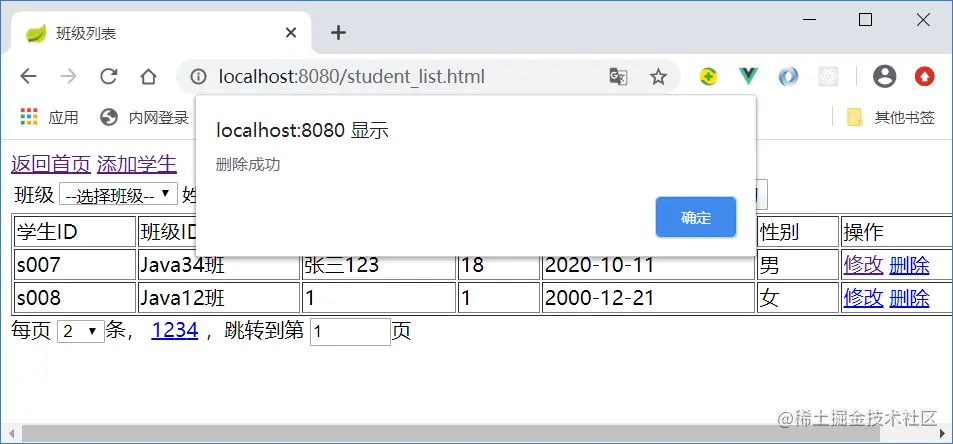
Task: Click the scrollbar left arrow
Action: (x=10, y=434)
